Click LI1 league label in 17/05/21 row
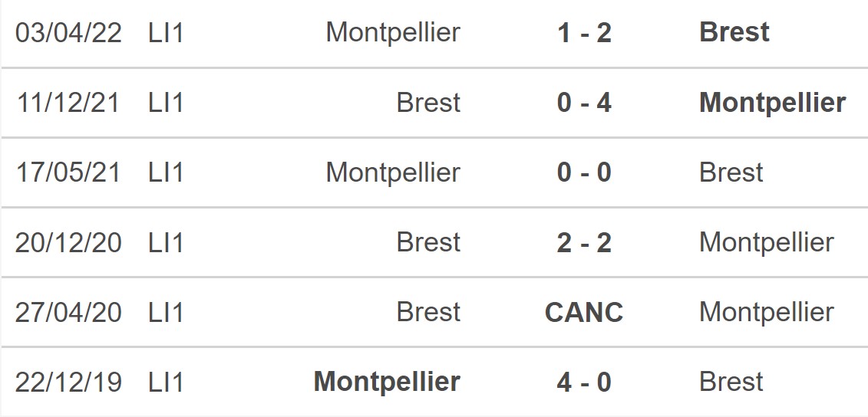This screenshot has height=417, width=868. tap(166, 172)
